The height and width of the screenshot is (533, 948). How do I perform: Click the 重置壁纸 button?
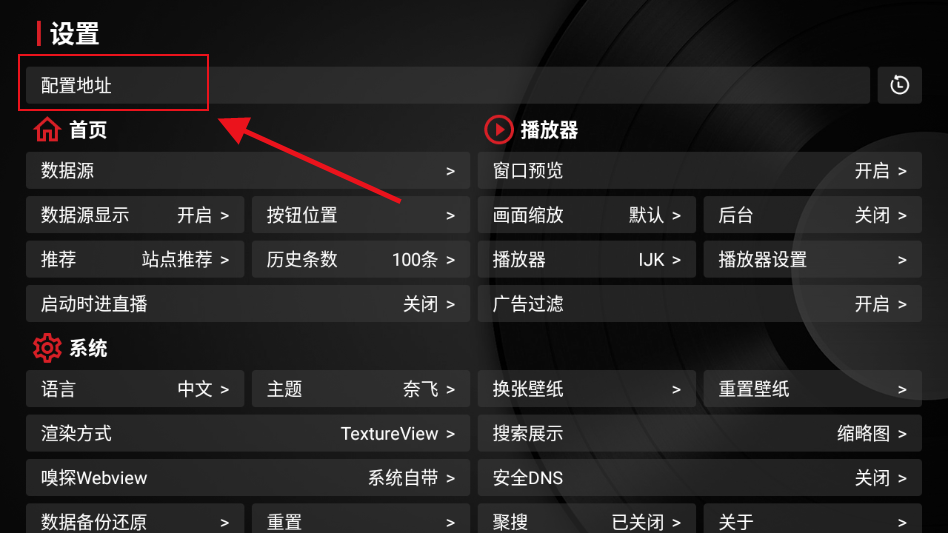tap(813, 389)
